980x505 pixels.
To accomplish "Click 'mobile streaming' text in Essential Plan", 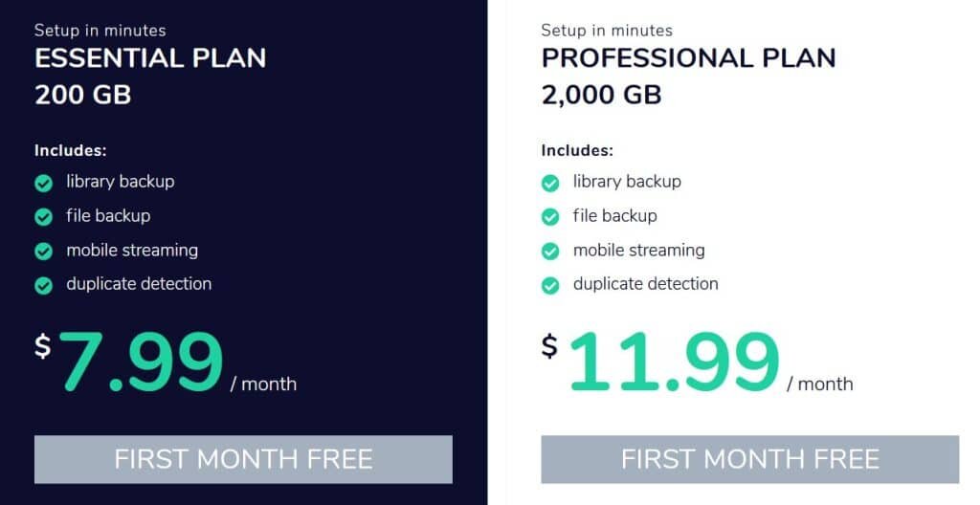I will click(132, 250).
